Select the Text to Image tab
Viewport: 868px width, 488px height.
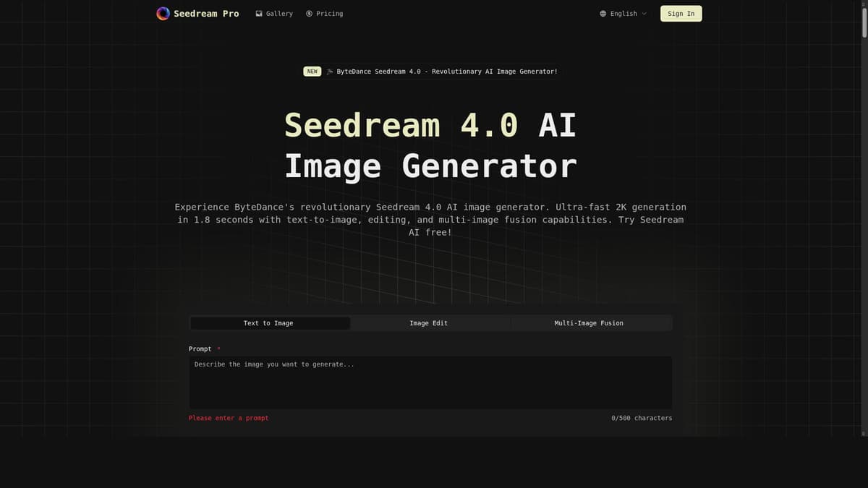[268, 323]
